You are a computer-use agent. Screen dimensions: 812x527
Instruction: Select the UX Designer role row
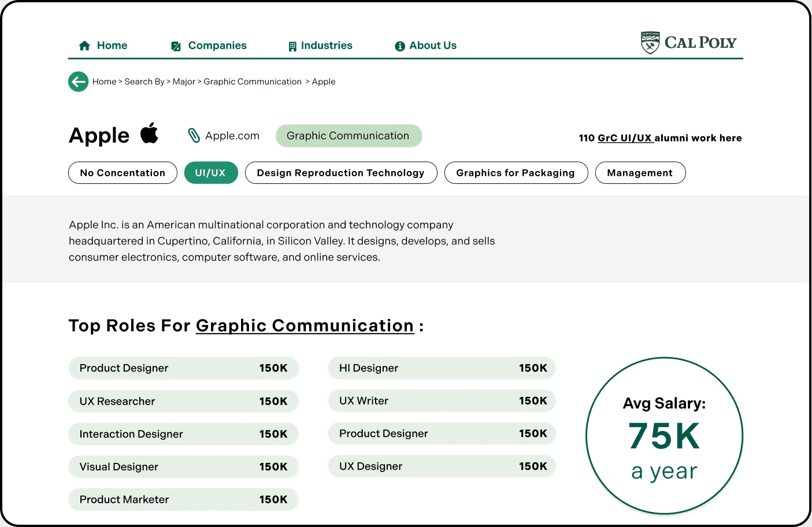442,466
